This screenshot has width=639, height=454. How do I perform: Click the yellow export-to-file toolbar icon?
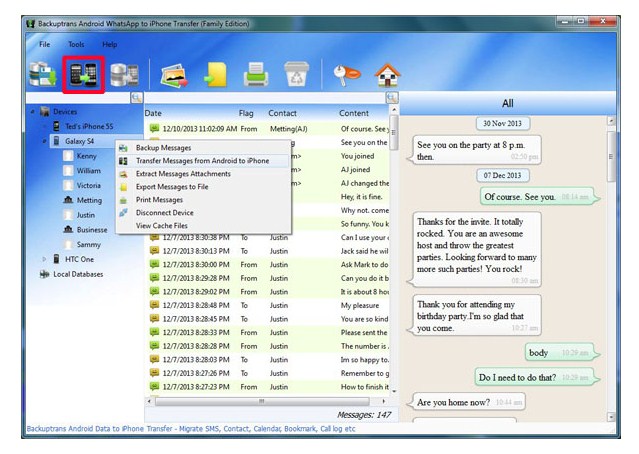tap(216, 76)
